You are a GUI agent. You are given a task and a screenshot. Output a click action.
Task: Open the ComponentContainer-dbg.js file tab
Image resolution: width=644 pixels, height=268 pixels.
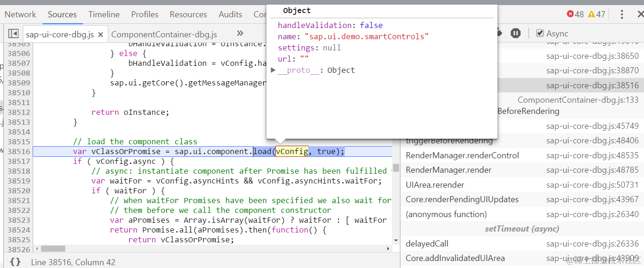(x=164, y=34)
